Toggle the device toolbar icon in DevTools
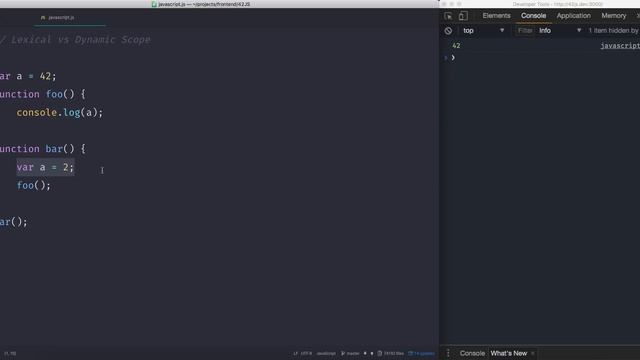The height and width of the screenshot is (360, 640). [x=463, y=16]
